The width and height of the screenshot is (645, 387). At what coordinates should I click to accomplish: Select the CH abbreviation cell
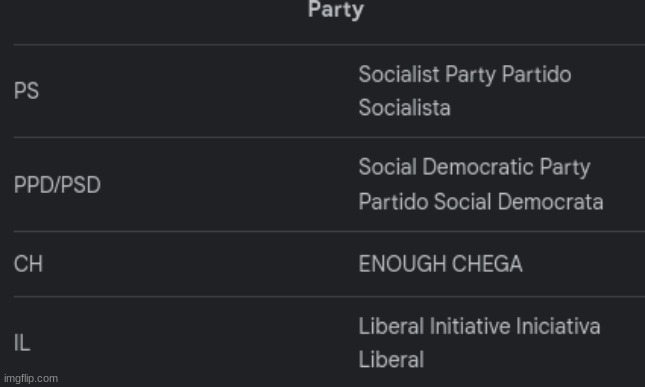click(x=28, y=264)
